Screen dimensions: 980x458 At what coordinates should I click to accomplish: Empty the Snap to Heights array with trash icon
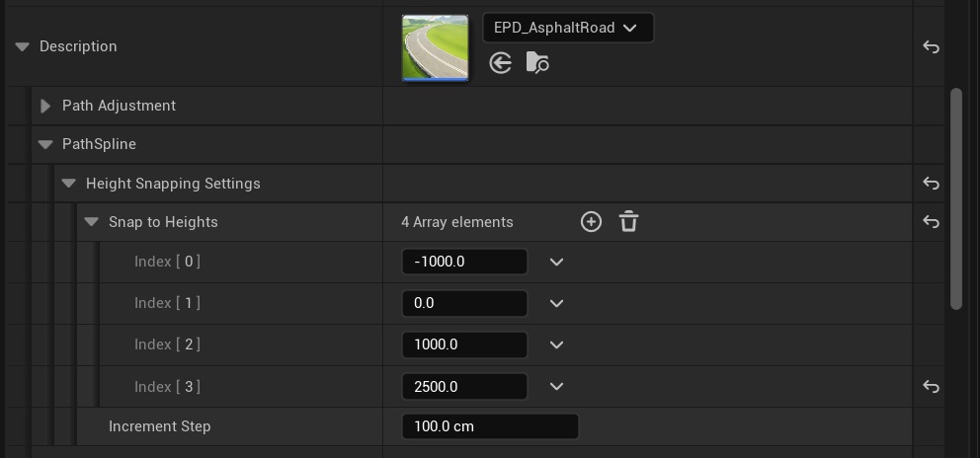[628, 222]
